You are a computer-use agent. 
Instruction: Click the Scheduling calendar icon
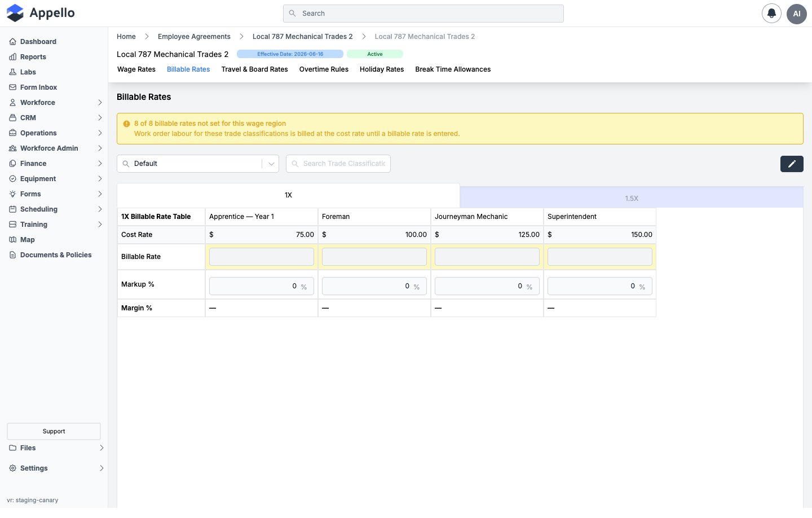point(12,209)
